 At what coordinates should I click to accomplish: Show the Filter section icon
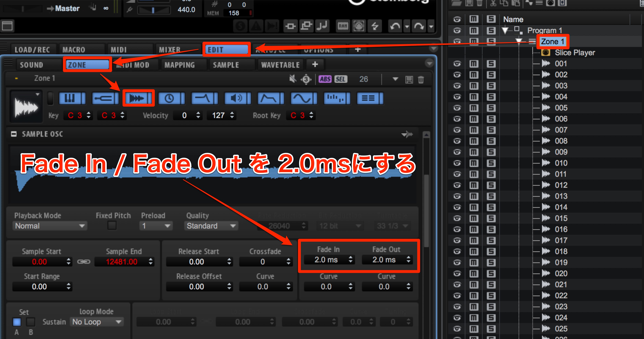(204, 98)
